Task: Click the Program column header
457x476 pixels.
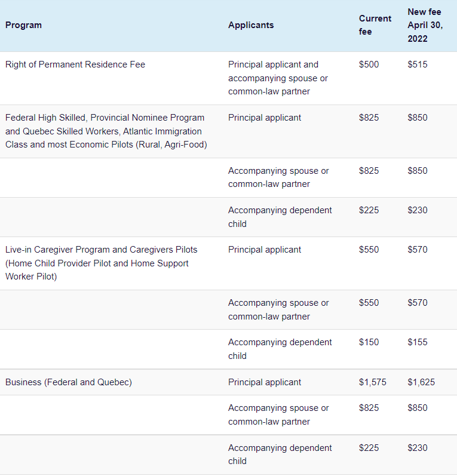Action: point(24,25)
